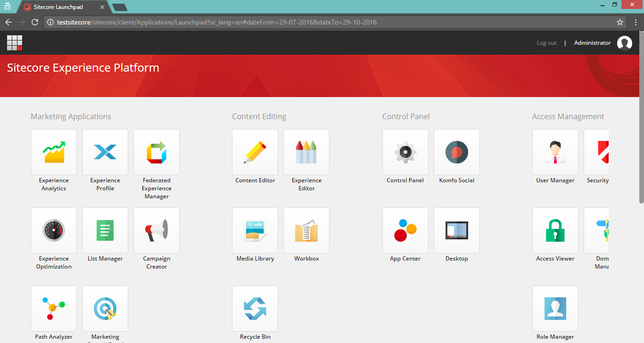Open Path Analyzer tile

coord(54,309)
